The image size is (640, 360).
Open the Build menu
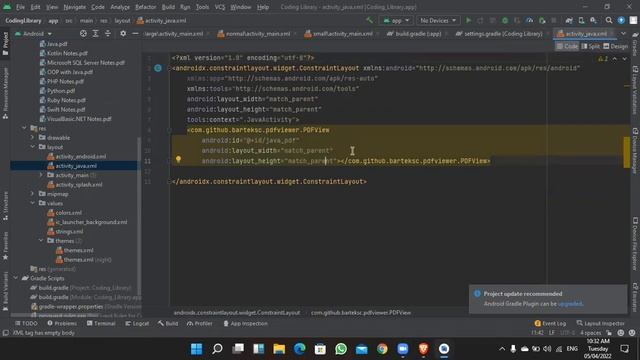[x=168, y=7]
